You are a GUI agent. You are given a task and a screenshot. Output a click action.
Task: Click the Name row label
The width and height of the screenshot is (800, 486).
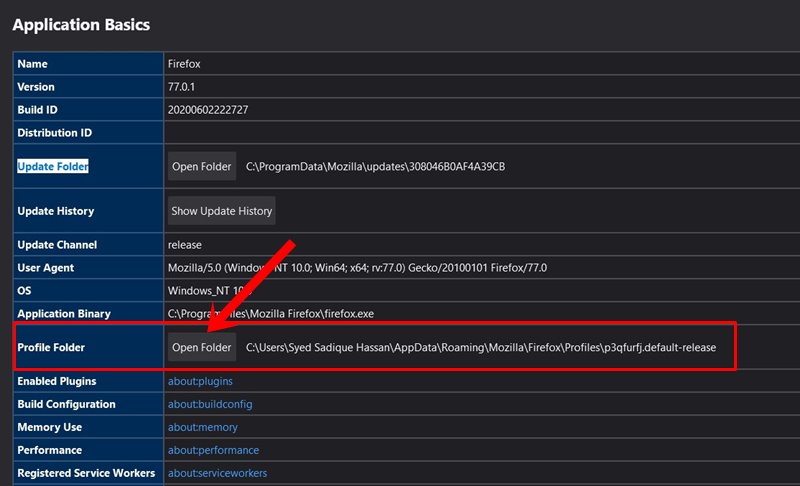coord(32,64)
